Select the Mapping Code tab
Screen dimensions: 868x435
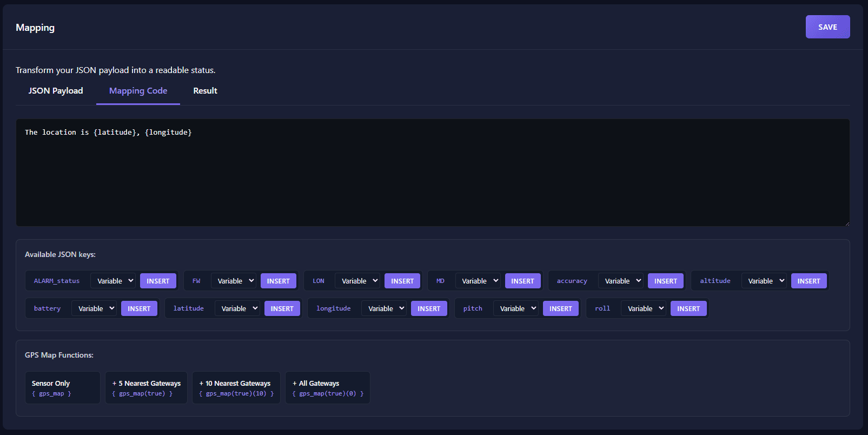click(138, 91)
